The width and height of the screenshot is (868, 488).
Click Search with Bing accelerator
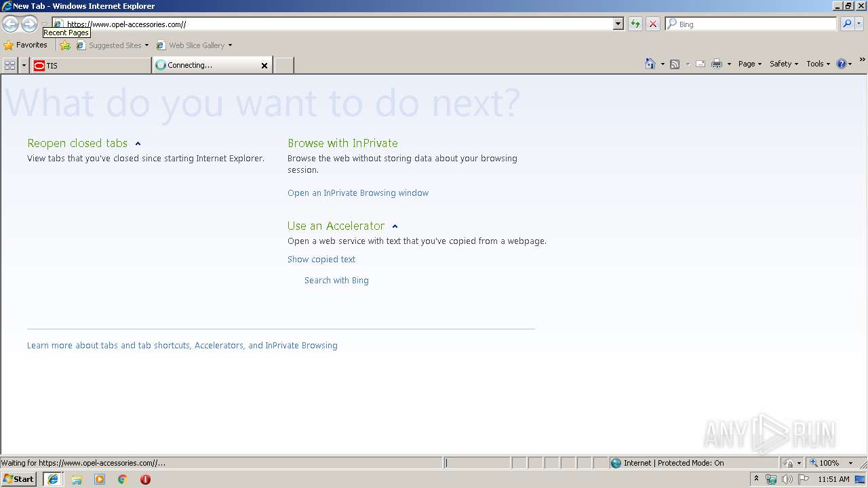[336, 281]
